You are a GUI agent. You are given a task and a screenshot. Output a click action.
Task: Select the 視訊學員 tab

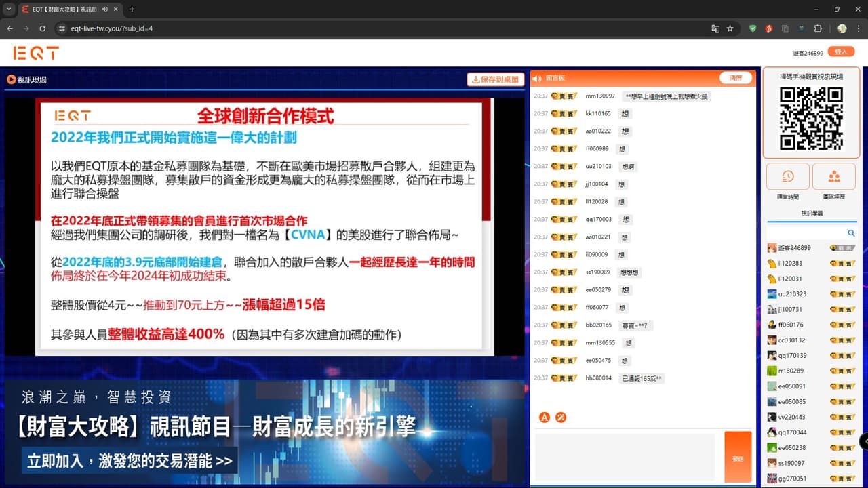click(x=812, y=213)
